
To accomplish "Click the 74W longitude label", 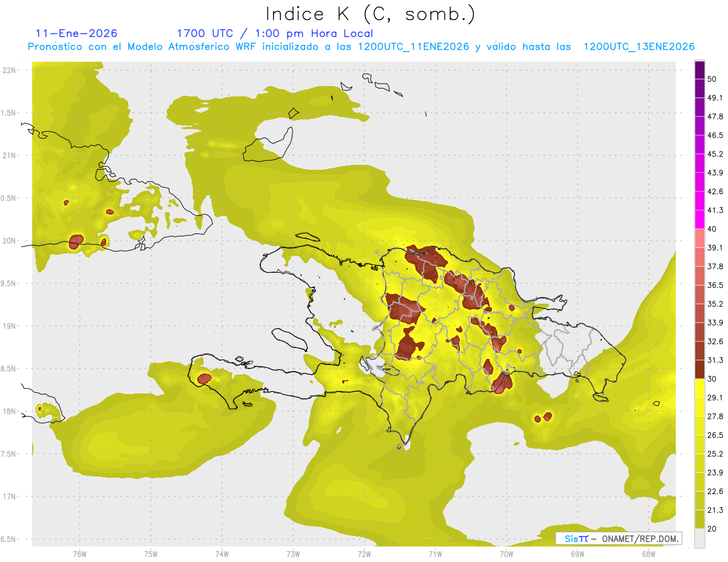I will pyautogui.click(x=221, y=554).
